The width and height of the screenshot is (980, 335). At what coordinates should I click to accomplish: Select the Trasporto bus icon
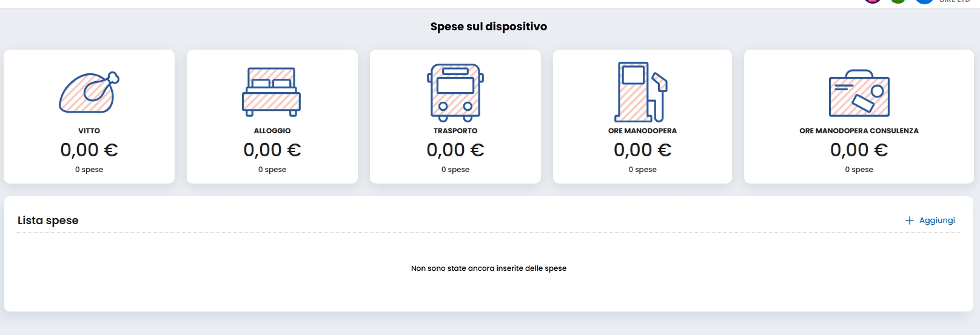[x=455, y=90]
